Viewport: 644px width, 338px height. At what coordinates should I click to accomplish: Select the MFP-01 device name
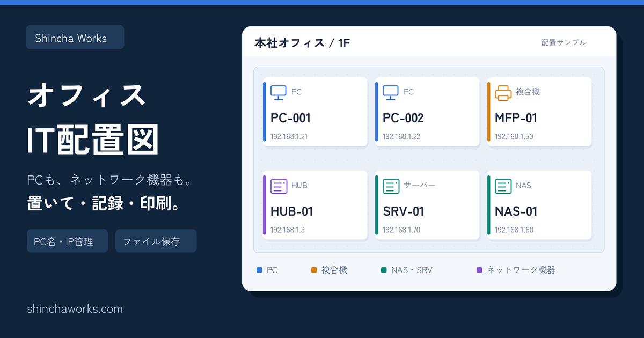[516, 118]
